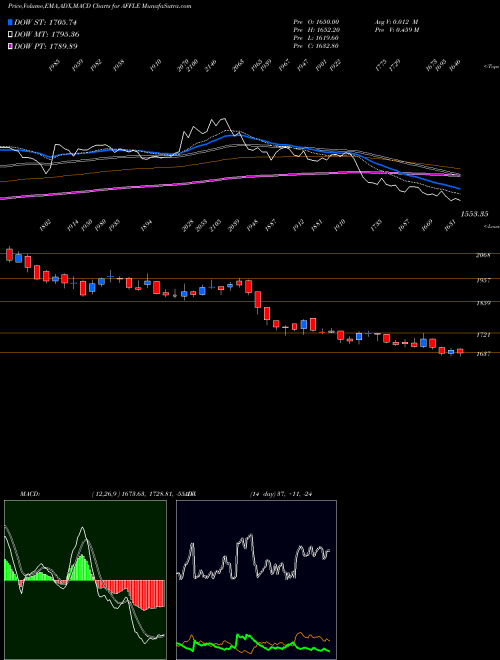Click the 1637 price level label
The image size is (500, 660).
(483, 354)
